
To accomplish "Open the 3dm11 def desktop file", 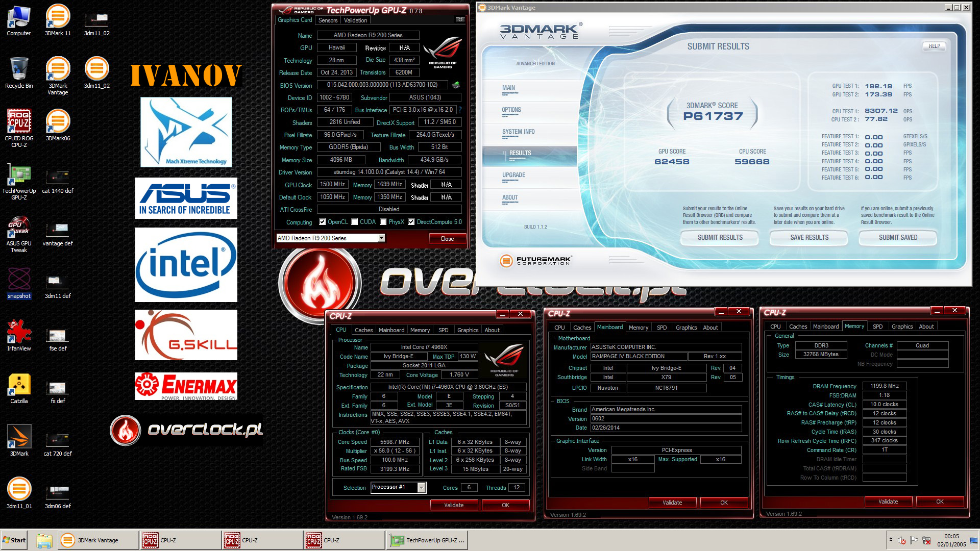I will pyautogui.click(x=58, y=286).
